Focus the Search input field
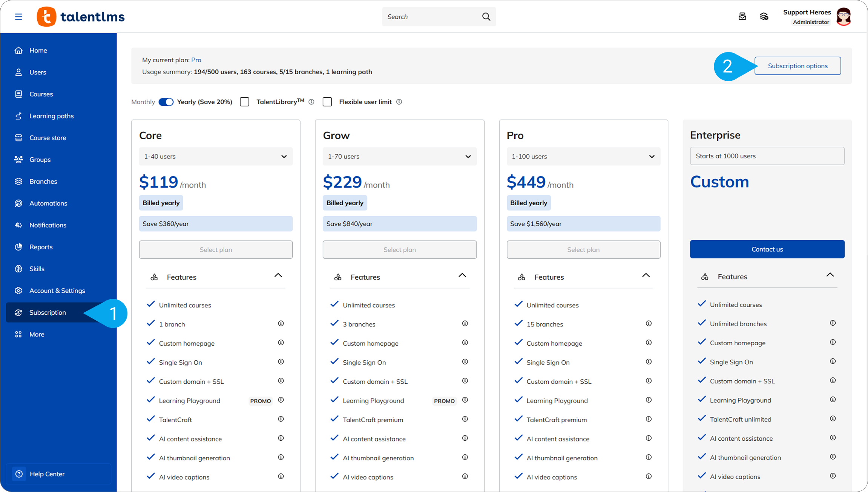Viewport: 868px width, 492px height. (x=432, y=17)
